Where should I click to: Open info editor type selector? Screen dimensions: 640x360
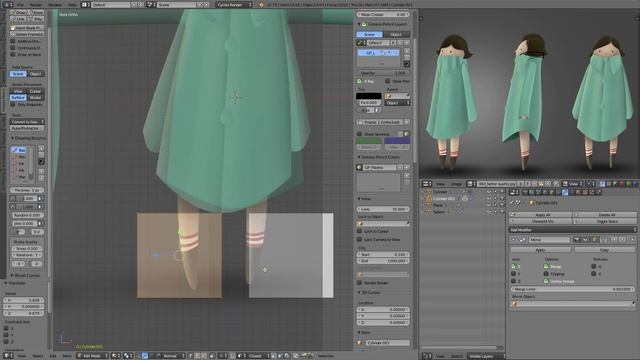point(7,4)
